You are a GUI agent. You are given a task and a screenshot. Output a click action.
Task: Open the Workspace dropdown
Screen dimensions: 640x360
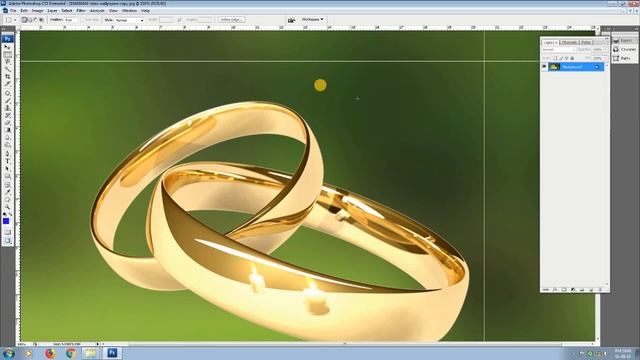313,19
